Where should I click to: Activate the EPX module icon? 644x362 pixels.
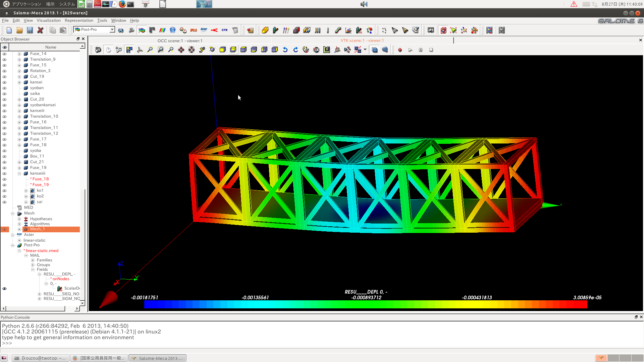225,30
